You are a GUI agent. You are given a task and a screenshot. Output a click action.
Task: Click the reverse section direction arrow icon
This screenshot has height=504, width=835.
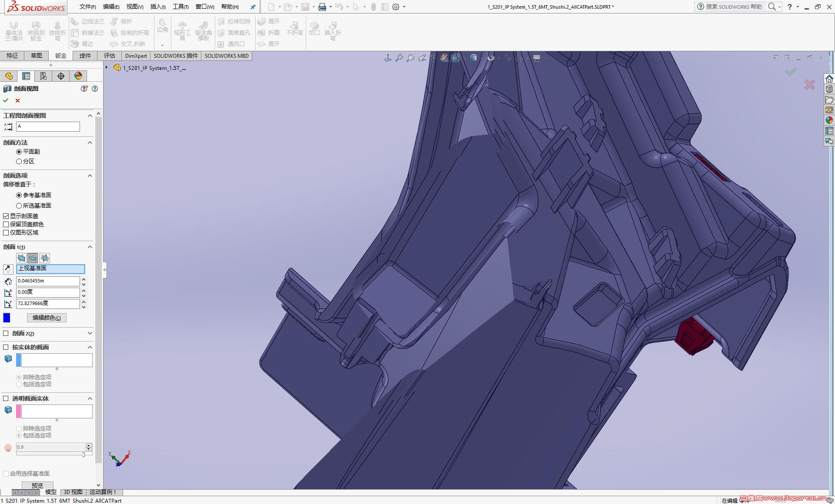click(x=8, y=269)
